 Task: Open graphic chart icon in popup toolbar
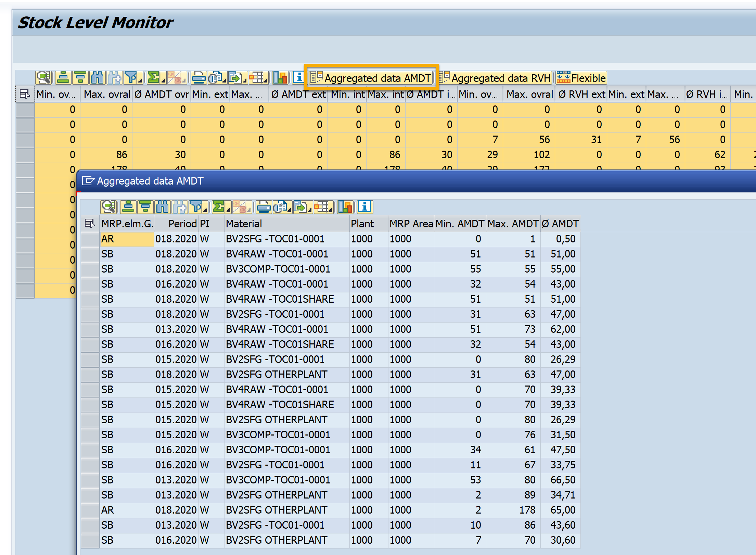(345, 207)
